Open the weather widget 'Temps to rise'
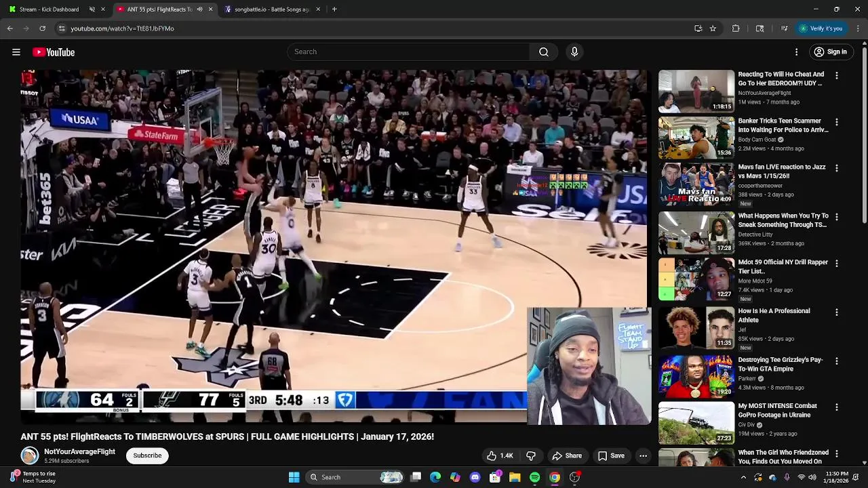868x488 pixels. point(33,477)
